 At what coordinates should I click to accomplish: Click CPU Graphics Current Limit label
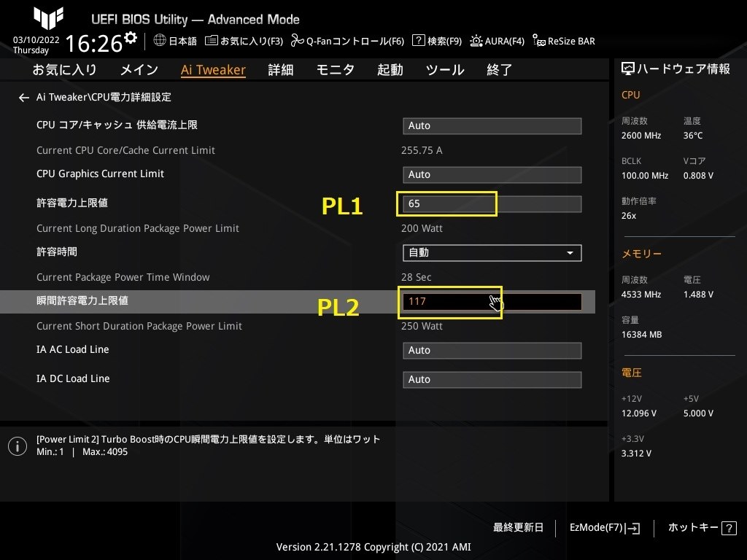tap(100, 174)
